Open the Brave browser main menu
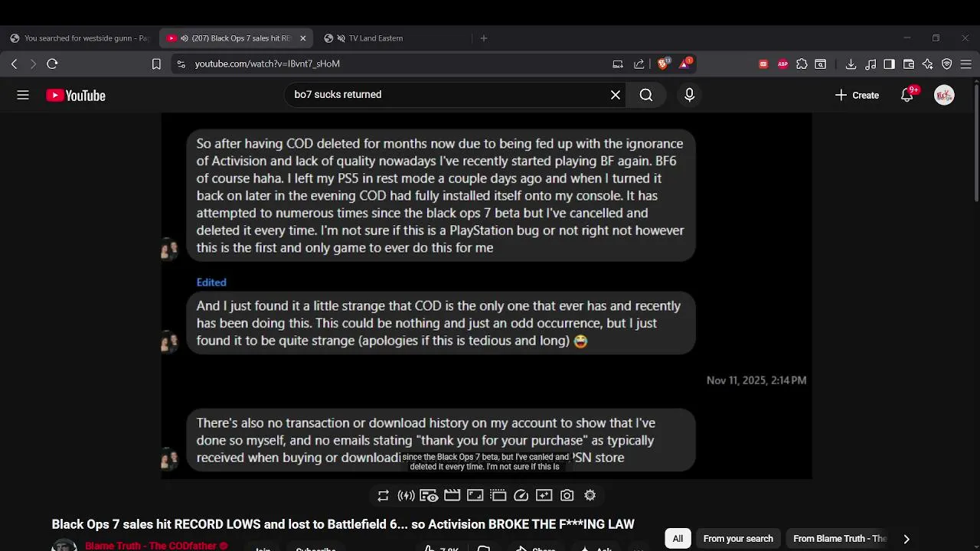The height and width of the screenshot is (551, 980). (966, 64)
